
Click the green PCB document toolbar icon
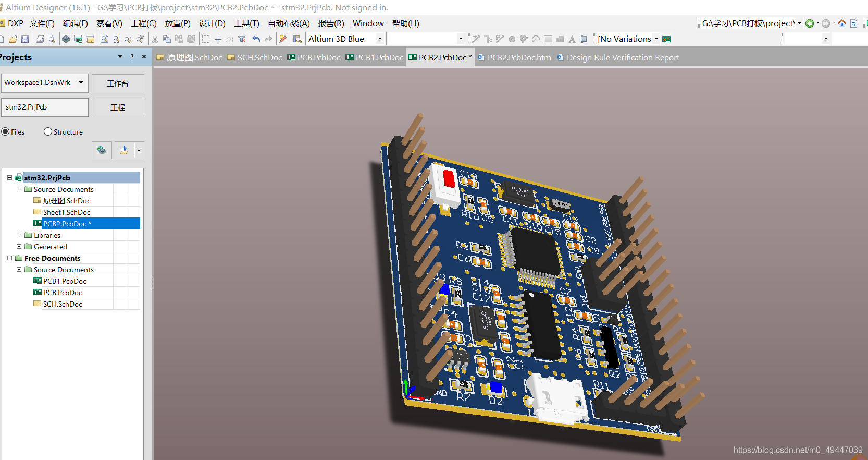click(x=78, y=39)
